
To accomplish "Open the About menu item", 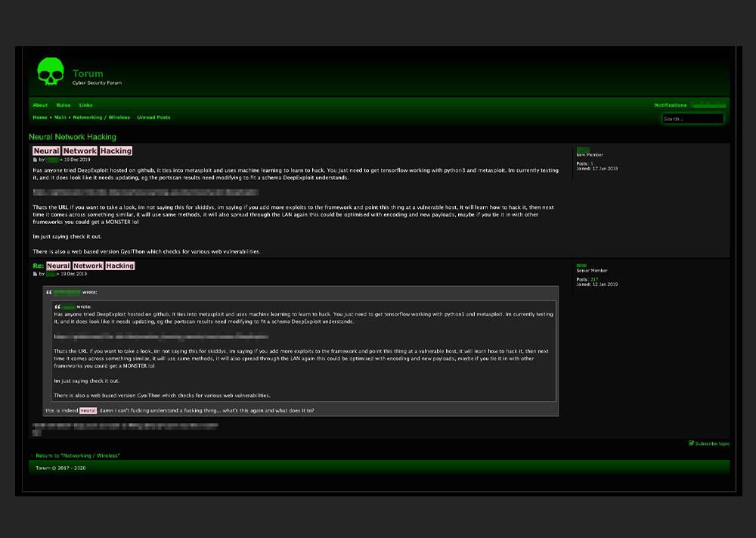I will click(40, 105).
